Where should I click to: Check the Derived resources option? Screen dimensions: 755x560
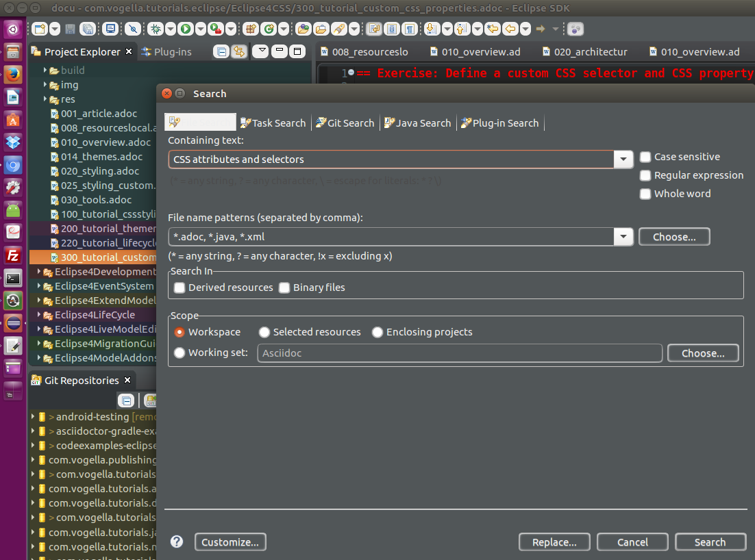tap(180, 288)
